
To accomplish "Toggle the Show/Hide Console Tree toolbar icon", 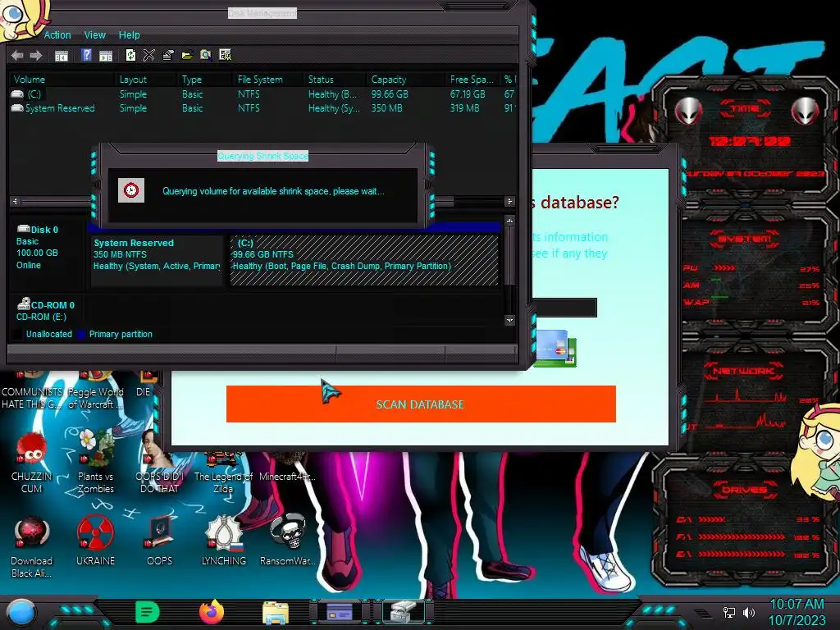I will coord(61,55).
